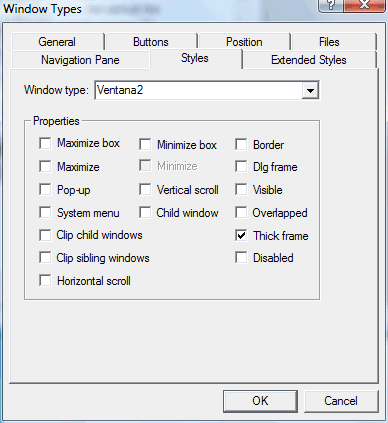Tick the Border checkbox
Screen dimensions: 388x423
tap(241, 145)
